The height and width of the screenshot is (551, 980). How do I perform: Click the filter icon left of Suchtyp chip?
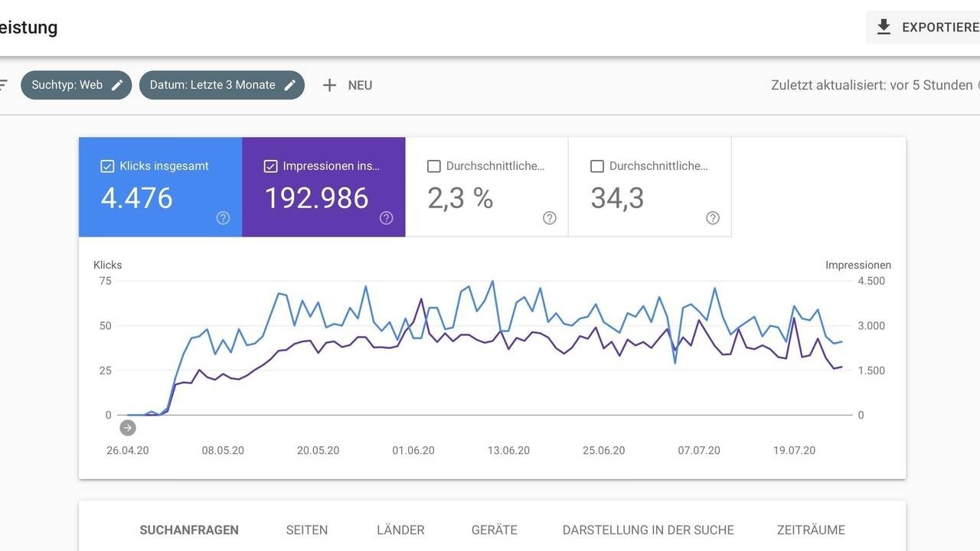[x=3, y=85]
